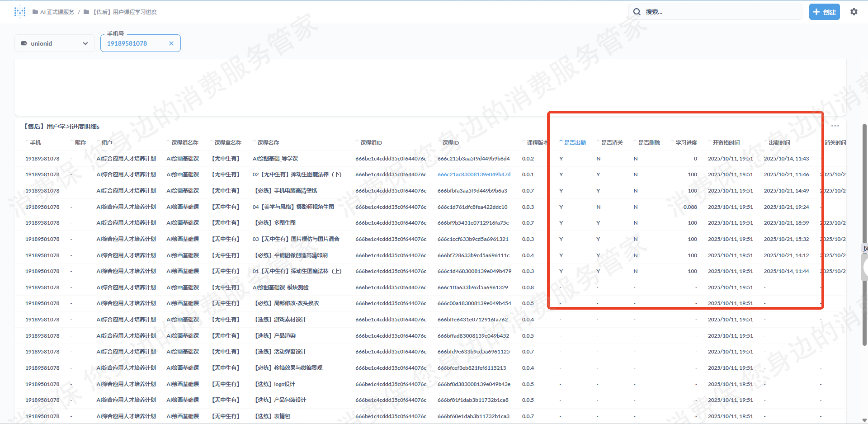Open the card's three-dot menu
This screenshot has width=868, height=424.
(835, 126)
